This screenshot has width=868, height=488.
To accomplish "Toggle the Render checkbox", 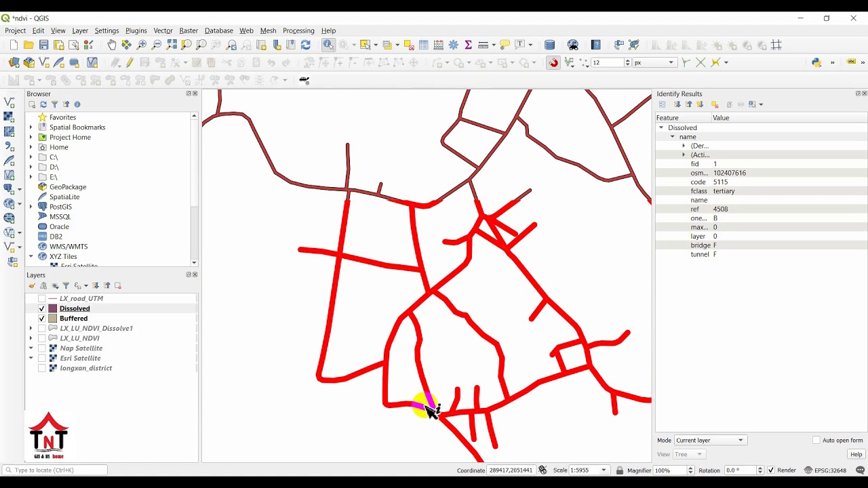I will point(771,470).
